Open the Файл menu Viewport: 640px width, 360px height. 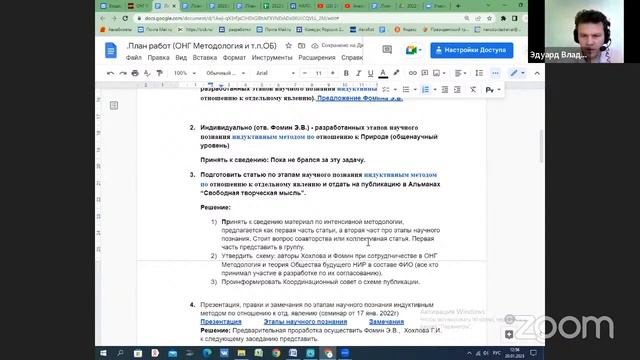(x=133, y=58)
